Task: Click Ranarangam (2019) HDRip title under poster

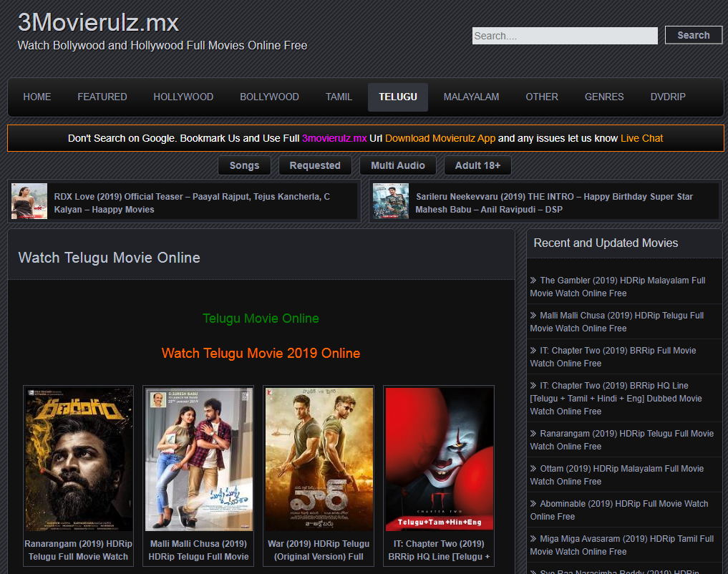Action: click(x=79, y=550)
